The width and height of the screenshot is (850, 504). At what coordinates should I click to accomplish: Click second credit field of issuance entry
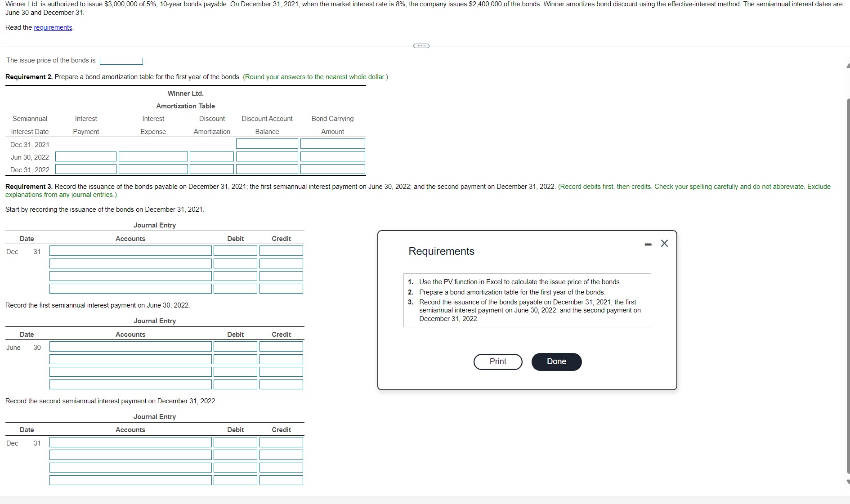[x=281, y=263]
